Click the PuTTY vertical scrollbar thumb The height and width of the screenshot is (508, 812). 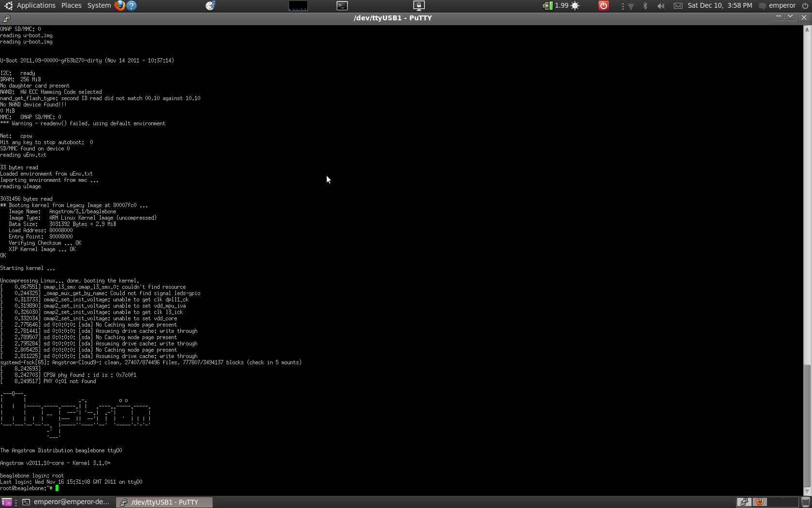[807, 426]
